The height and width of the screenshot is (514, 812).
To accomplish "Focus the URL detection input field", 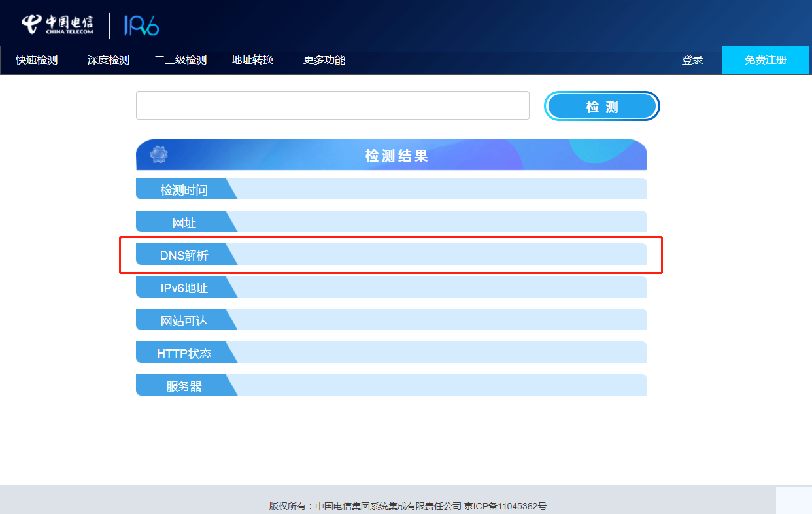I will click(x=332, y=105).
